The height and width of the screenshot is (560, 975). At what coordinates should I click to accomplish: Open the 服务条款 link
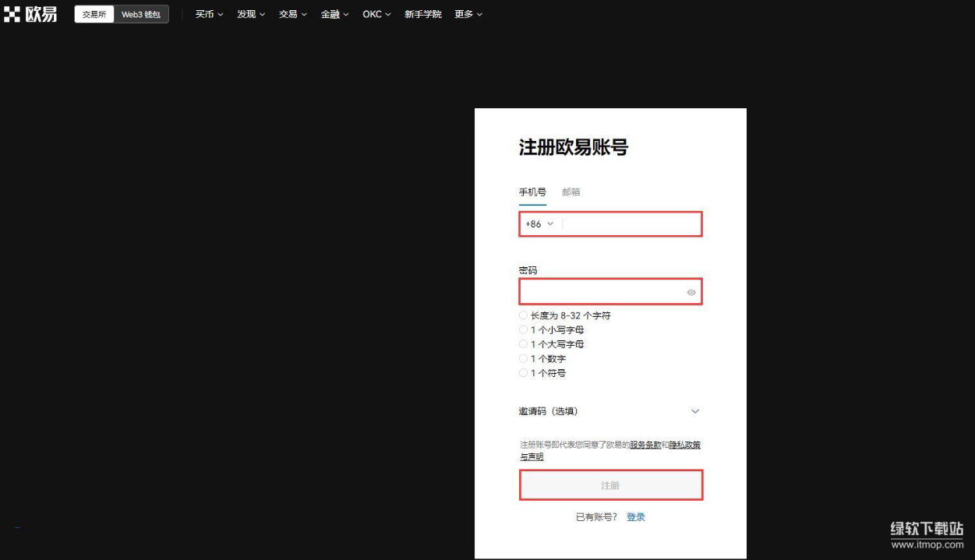point(645,445)
